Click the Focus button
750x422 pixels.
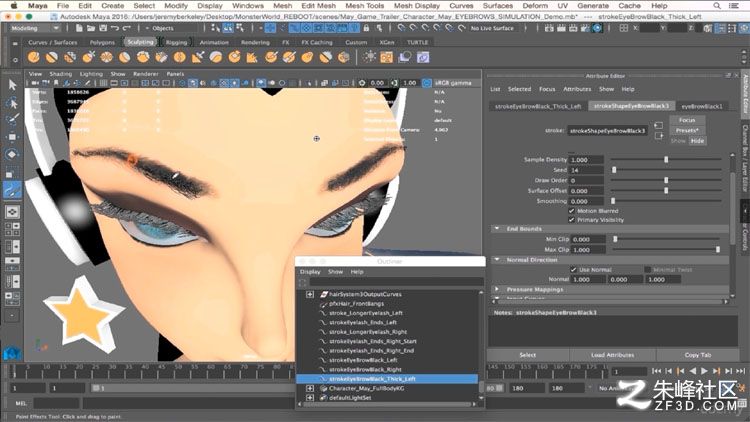coord(687,120)
